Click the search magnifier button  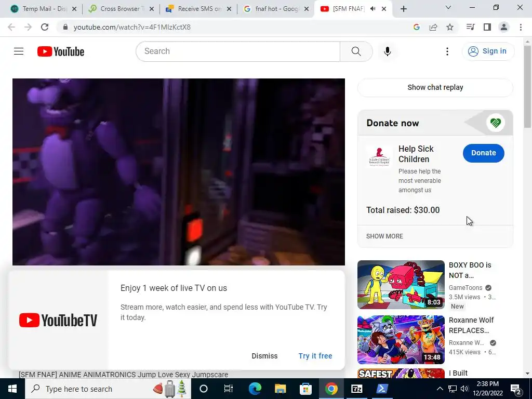pyautogui.click(x=356, y=51)
